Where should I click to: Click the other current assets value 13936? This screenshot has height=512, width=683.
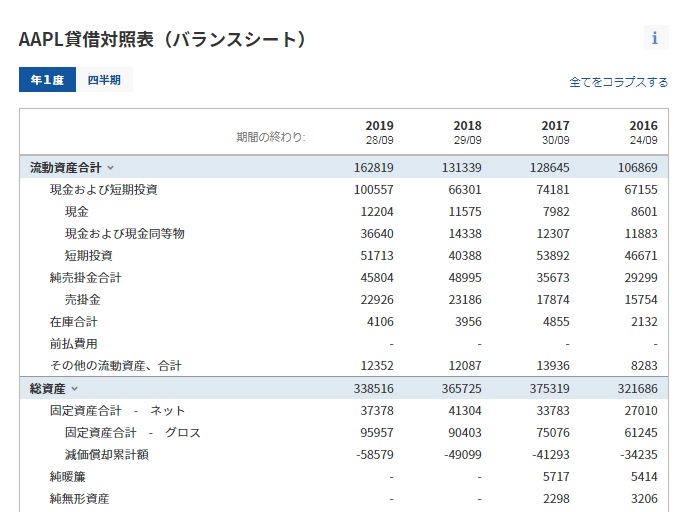[x=553, y=366]
